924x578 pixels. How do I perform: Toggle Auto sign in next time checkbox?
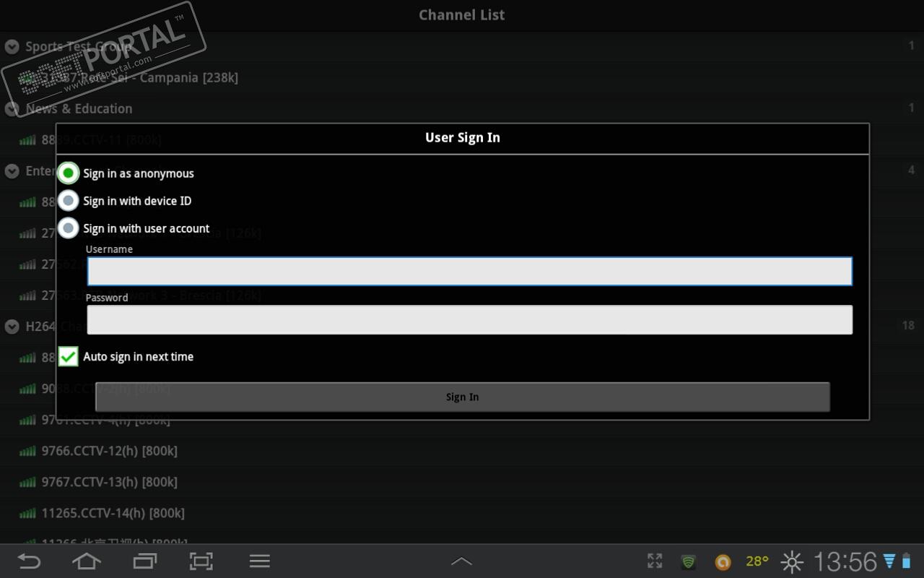tap(69, 356)
